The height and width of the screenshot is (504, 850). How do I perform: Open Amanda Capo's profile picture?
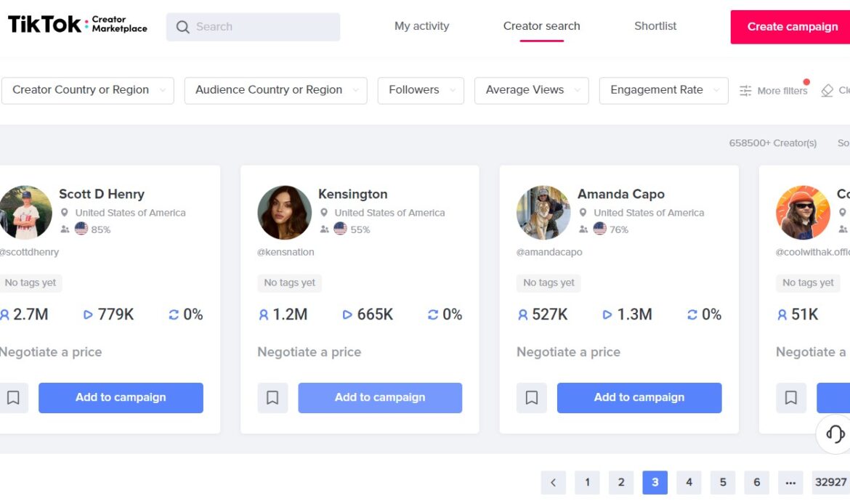tap(543, 213)
